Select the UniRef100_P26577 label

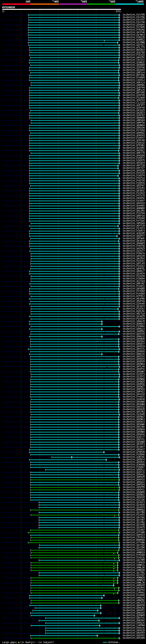pos(133,158)
